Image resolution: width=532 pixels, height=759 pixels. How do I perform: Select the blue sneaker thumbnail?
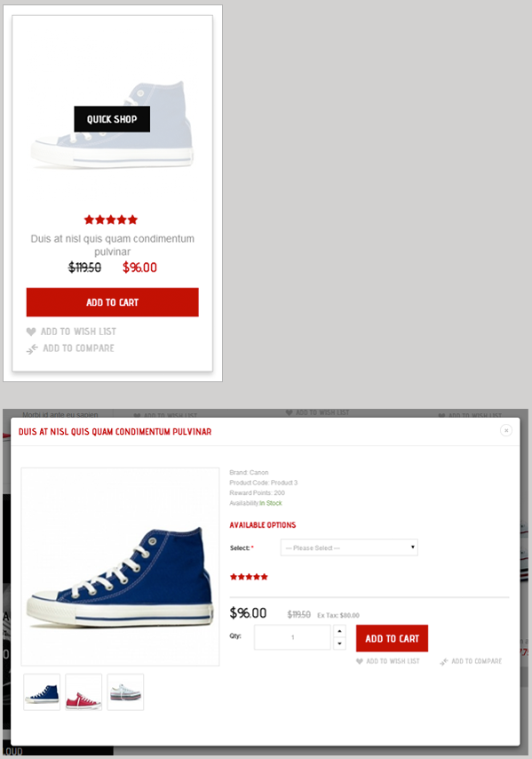point(42,692)
